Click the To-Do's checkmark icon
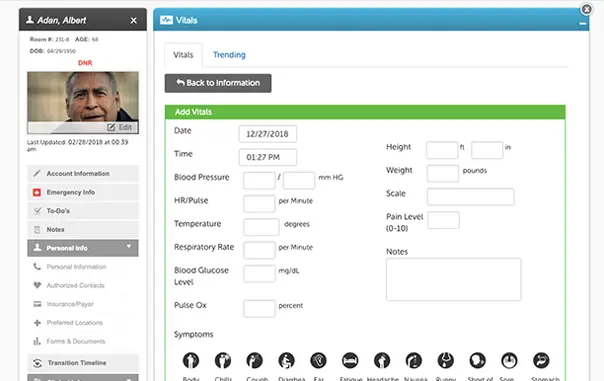Viewport: 604px width, 381px height. click(x=37, y=211)
